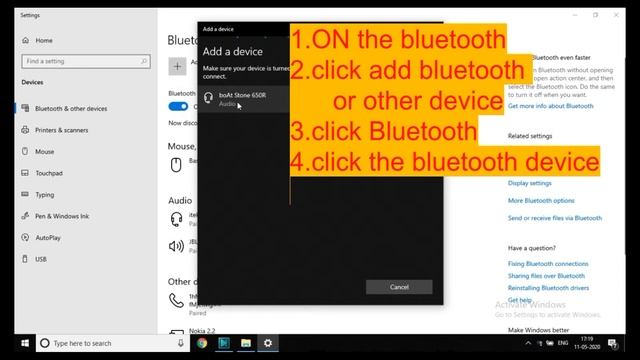This screenshot has height=360, width=640.
Task: Click the printer icon in the sidebar
Action: (25, 130)
